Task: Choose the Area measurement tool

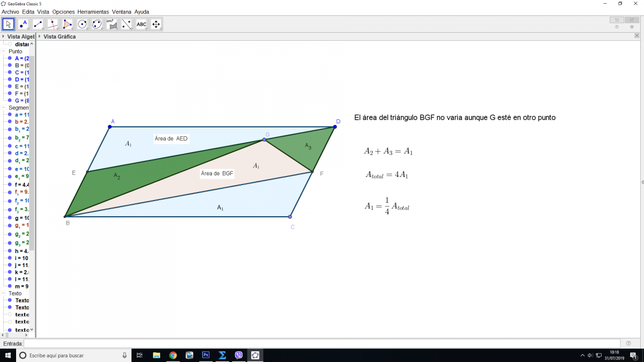Action: 112,24
